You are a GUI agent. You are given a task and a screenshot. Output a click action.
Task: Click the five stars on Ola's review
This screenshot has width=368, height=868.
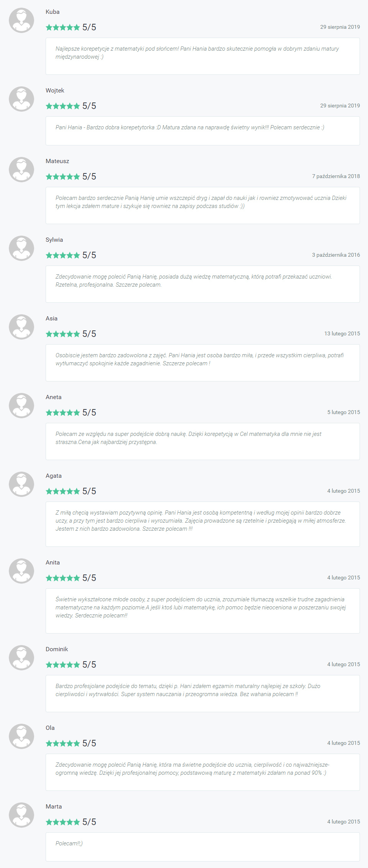63,743
